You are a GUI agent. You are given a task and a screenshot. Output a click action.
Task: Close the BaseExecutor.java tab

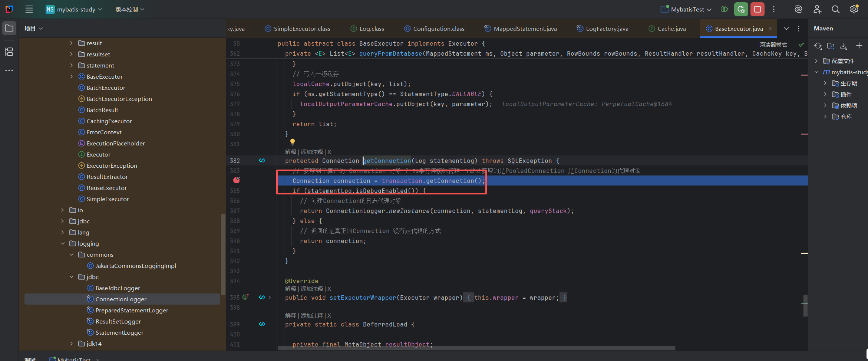click(x=770, y=29)
